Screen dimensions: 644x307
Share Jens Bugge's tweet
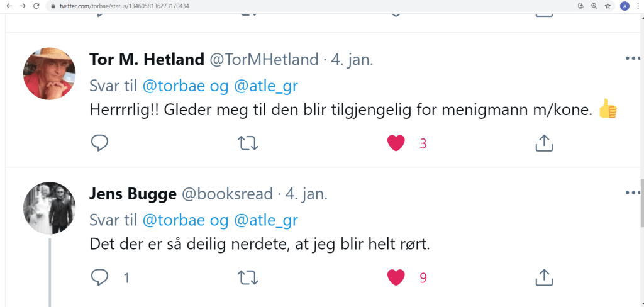543,277
